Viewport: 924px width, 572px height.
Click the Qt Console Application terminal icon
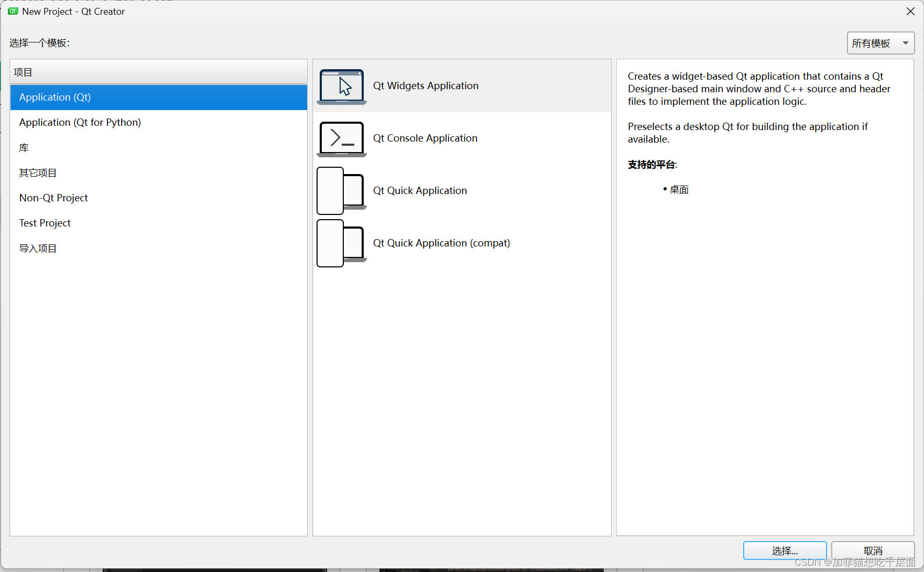point(342,139)
